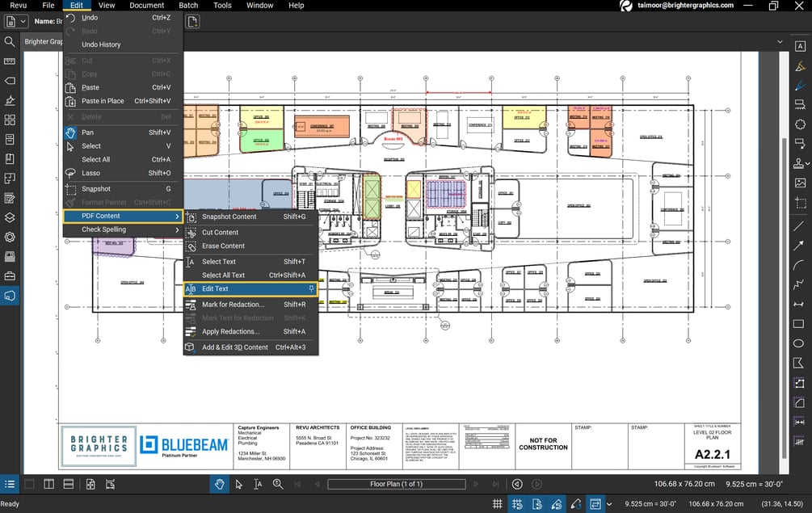
Task: Open the Tool Chest panel (briefcase icon)
Action: pyautogui.click(x=10, y=275)
